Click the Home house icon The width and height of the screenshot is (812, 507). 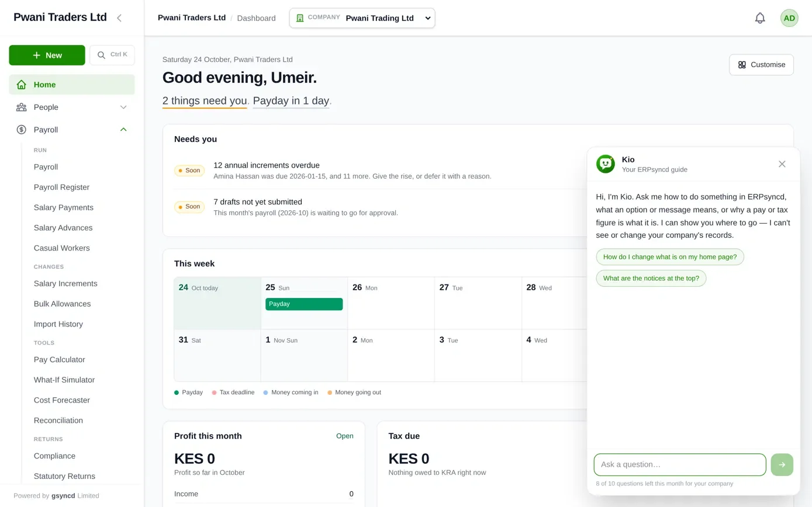click(x=22, y=85)
